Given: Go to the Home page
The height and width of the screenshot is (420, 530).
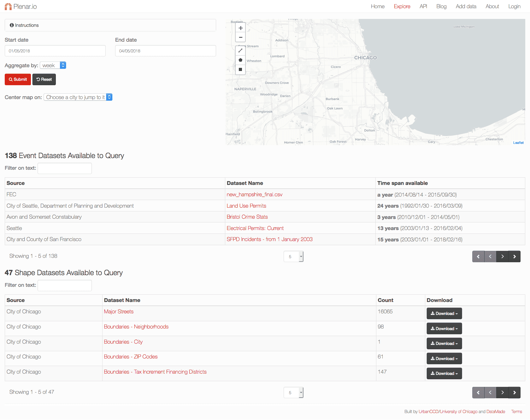Looking at the screenshot, I should pos(378,6).
